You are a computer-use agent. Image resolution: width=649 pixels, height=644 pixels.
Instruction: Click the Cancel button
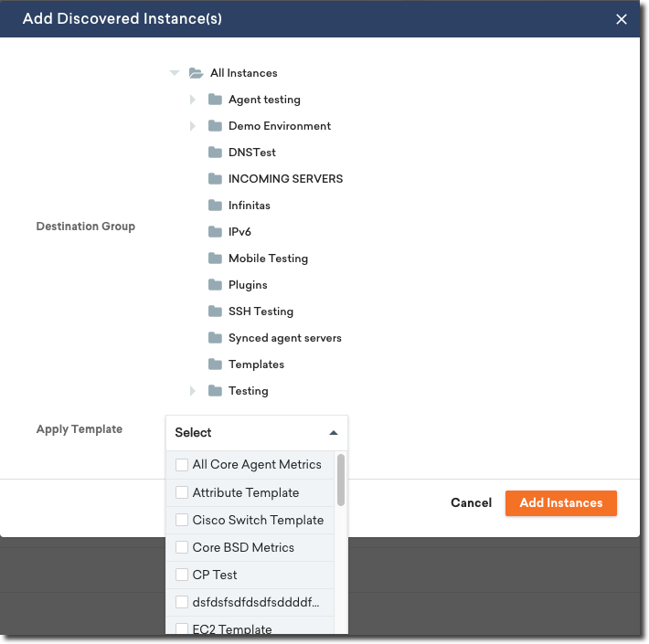(471, 503)
